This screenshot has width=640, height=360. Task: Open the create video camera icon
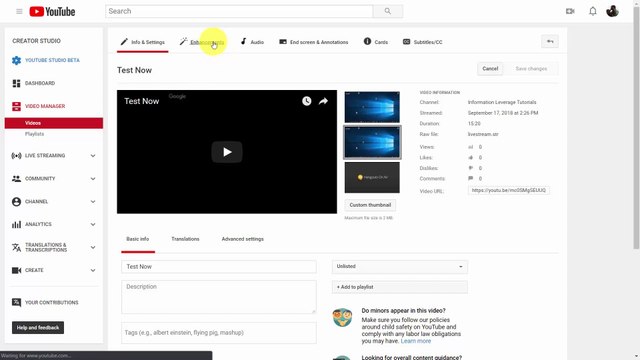click(570, 11)
